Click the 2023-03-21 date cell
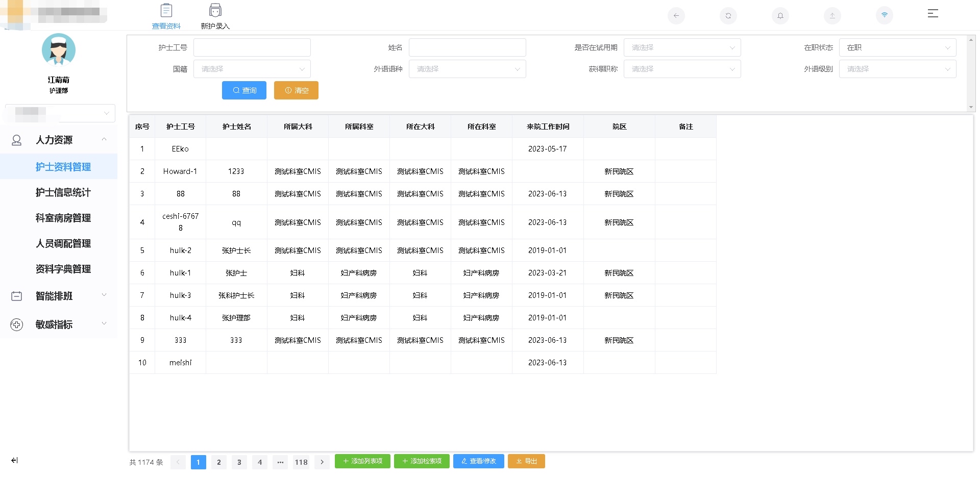 tap(548, 273)
